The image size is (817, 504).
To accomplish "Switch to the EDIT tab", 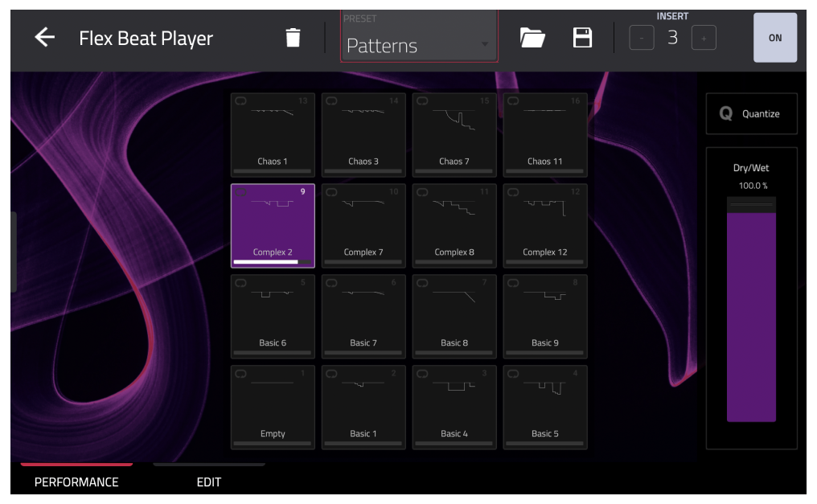I will click(209, 481).
